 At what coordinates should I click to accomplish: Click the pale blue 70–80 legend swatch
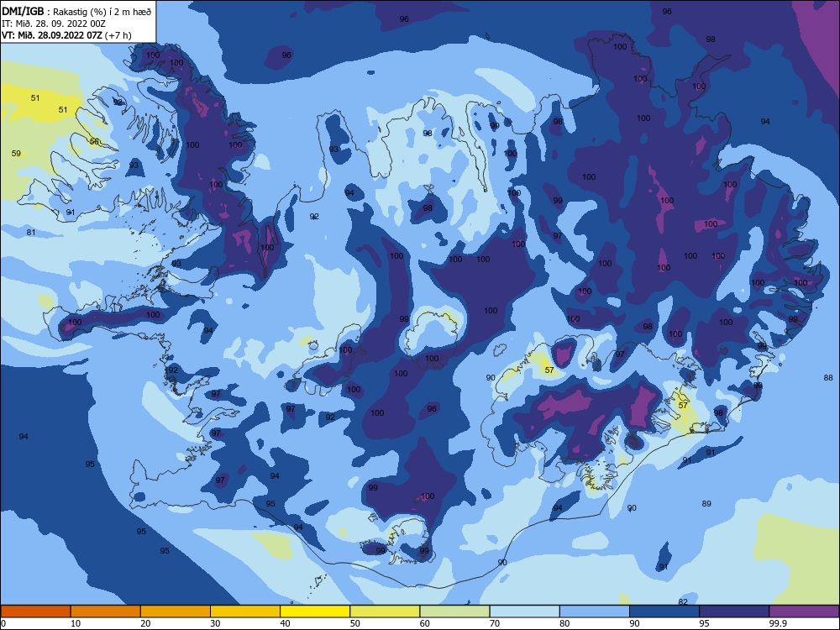524,612
